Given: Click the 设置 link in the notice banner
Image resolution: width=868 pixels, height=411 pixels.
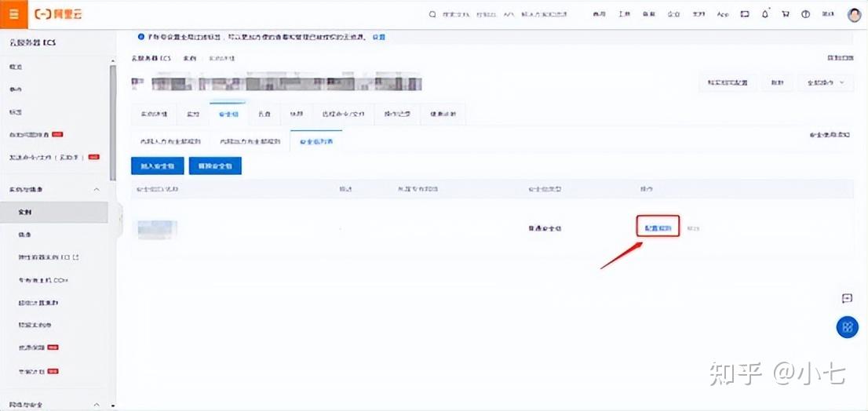Looking at the screenshot, I should pos(378,37).
